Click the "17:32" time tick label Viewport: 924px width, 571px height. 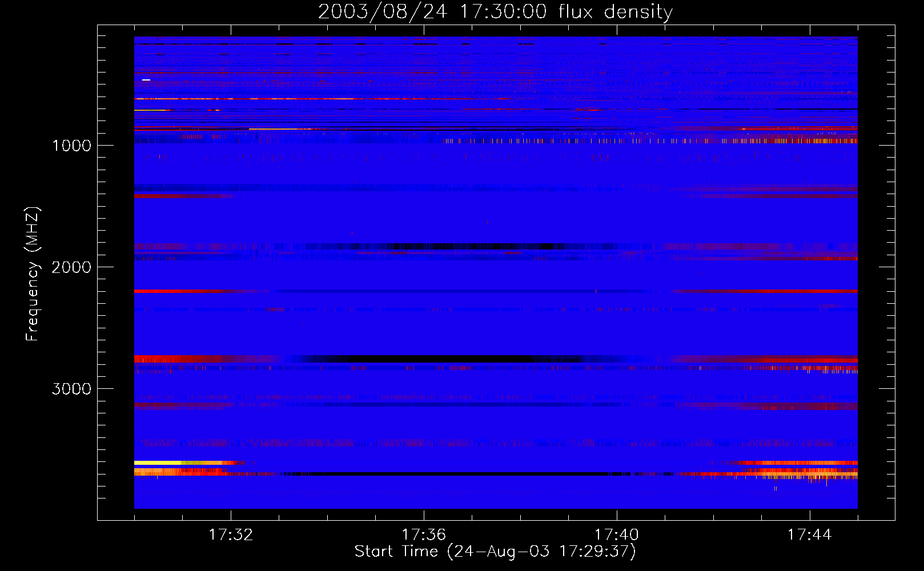tap(231, 535)
